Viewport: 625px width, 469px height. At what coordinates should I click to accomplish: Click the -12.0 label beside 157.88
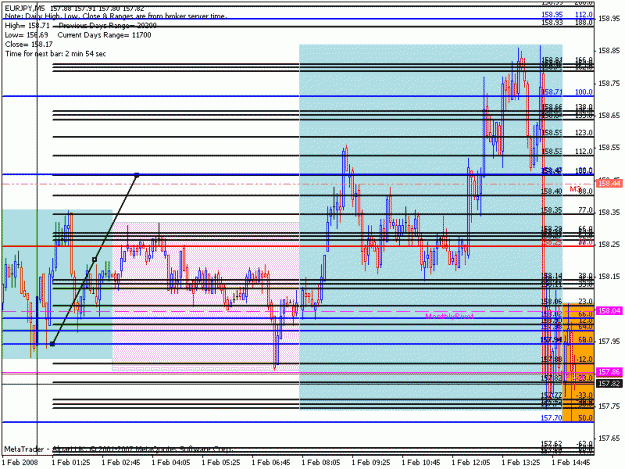click(x=584, y=359)
